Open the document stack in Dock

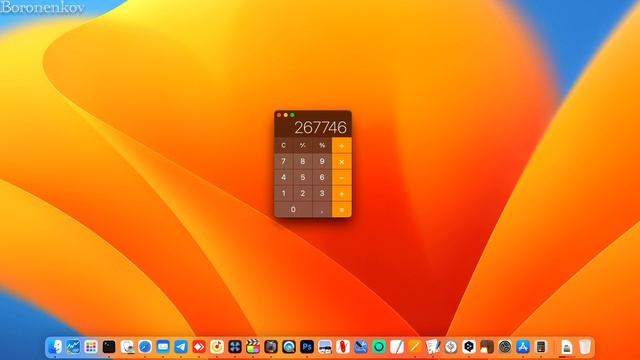566,347
